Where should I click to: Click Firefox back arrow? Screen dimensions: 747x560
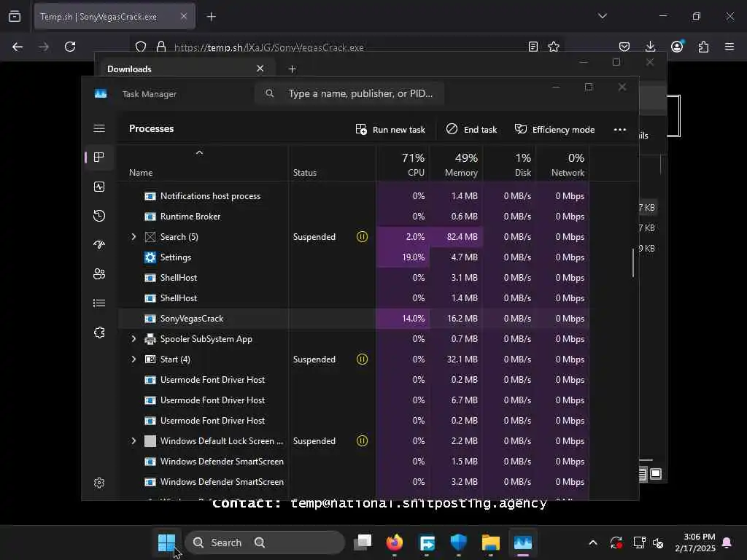[x=18, y=47]
